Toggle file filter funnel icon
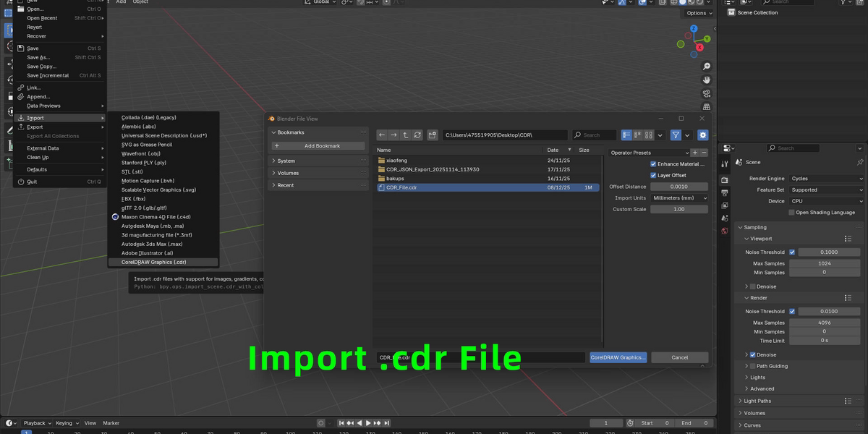 pyautogui.click(x=676, y=135)
